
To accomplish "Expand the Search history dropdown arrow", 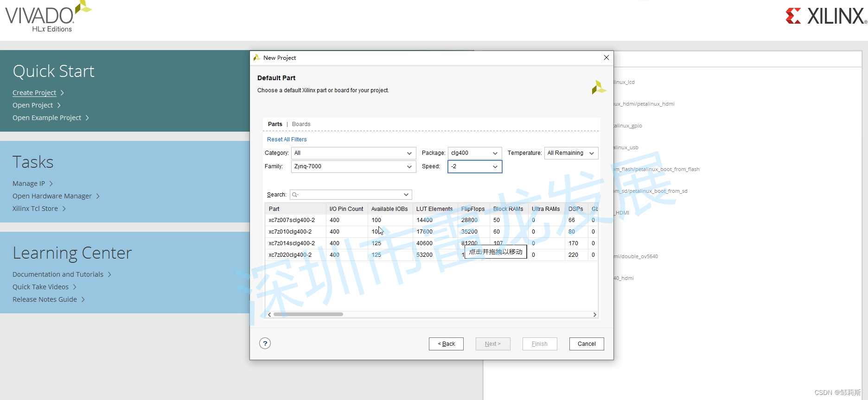I will [406, 195].
